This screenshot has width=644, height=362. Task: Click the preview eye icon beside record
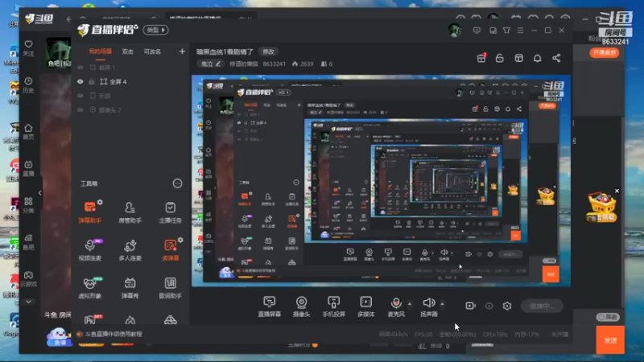[x=489, y=306]
